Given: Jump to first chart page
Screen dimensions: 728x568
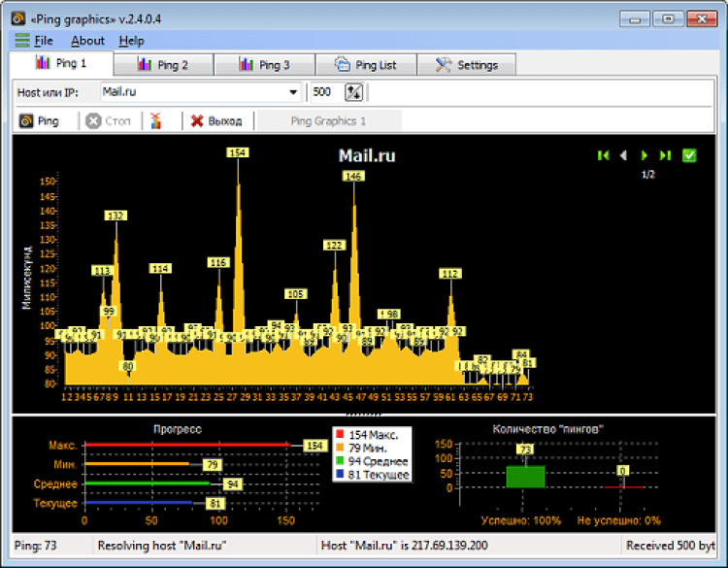Looking at the screenshot, I should (604, 155).
